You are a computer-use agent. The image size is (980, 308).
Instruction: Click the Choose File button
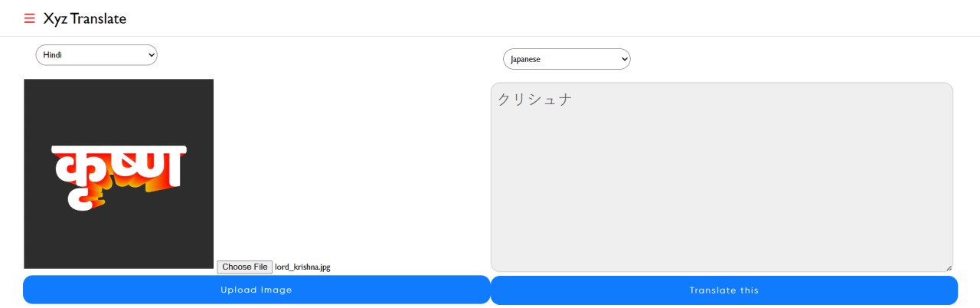click(x=244, y=267)
